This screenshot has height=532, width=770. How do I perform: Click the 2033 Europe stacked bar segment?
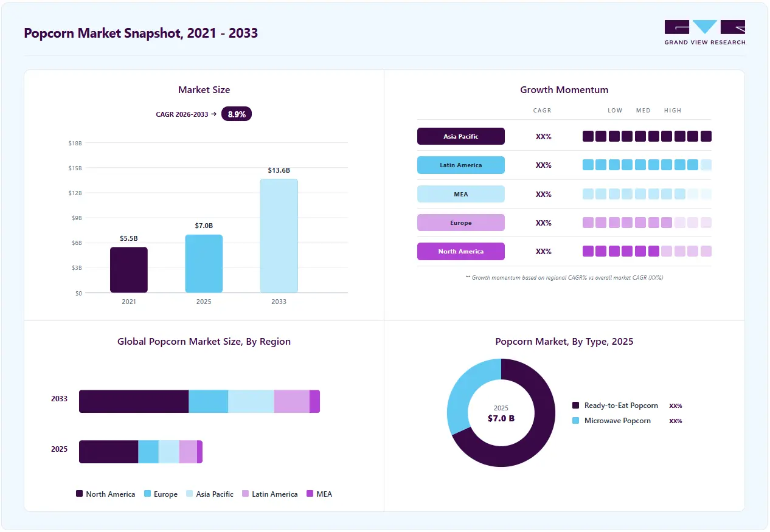[x=208, y=401]
